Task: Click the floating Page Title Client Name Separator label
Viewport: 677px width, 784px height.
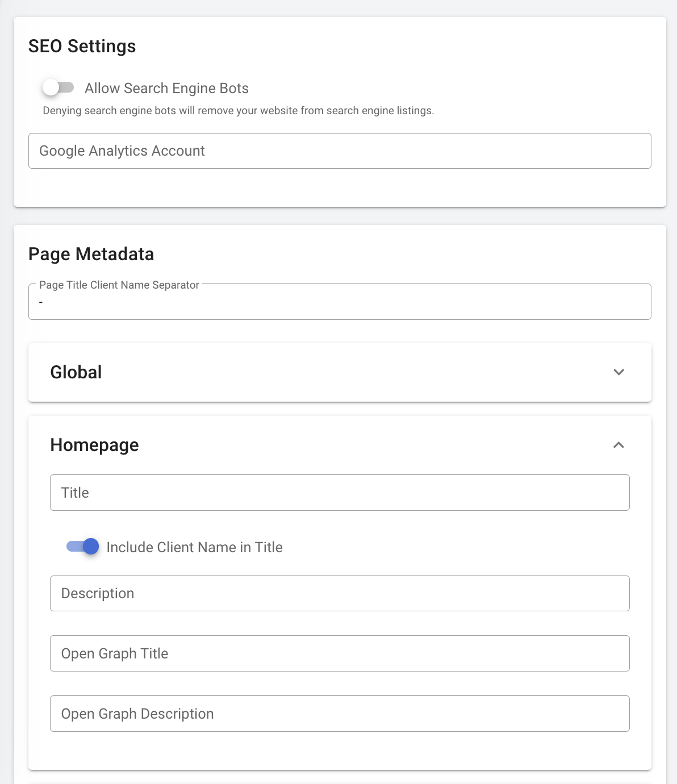Action: point(119,285)
